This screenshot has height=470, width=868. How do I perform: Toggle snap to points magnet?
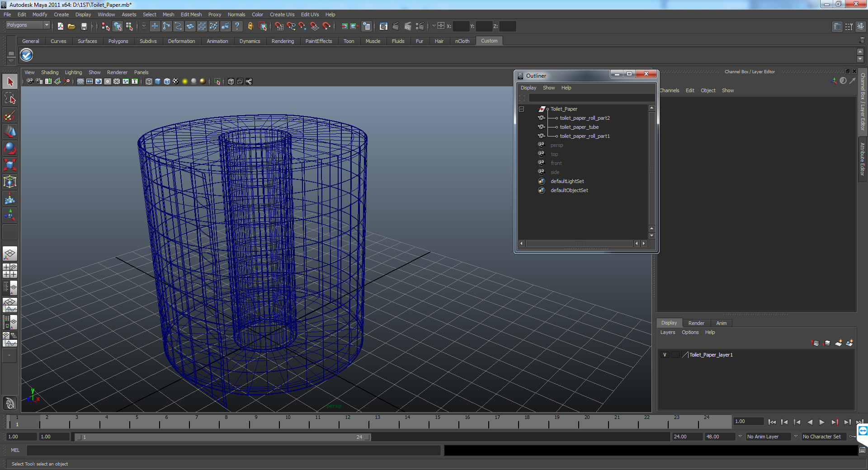303,26
